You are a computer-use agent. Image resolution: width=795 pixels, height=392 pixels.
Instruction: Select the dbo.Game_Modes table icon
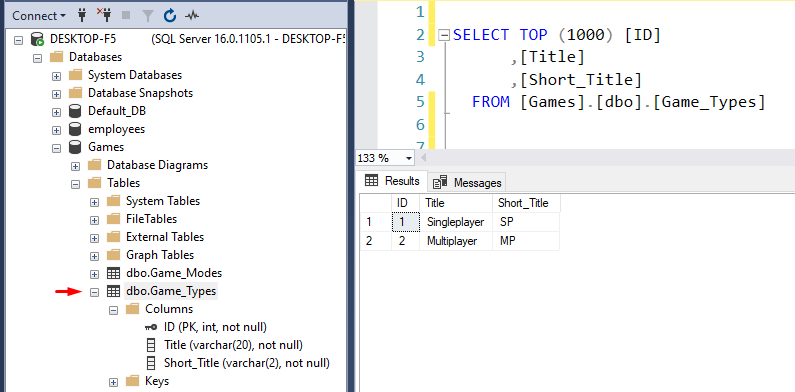pyautogui.click(x=113, y=273)
